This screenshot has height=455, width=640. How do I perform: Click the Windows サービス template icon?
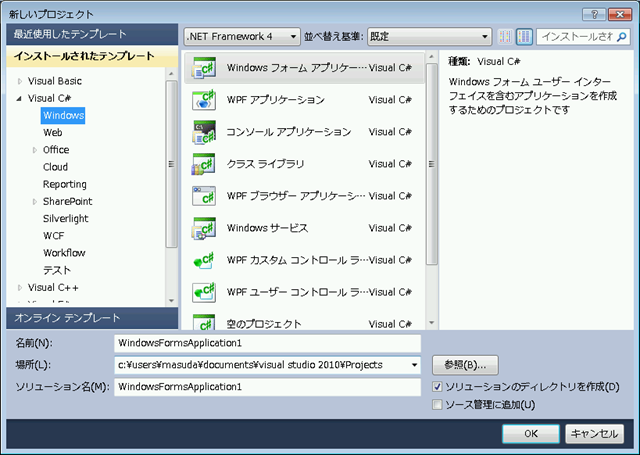pyautogui.click(x=204, y=228)
